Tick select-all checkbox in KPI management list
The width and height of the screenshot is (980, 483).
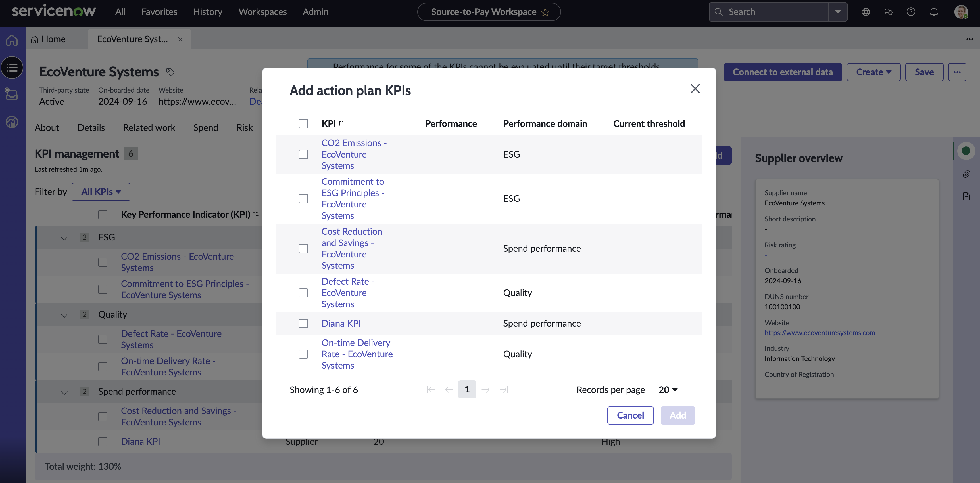point(103,214)
